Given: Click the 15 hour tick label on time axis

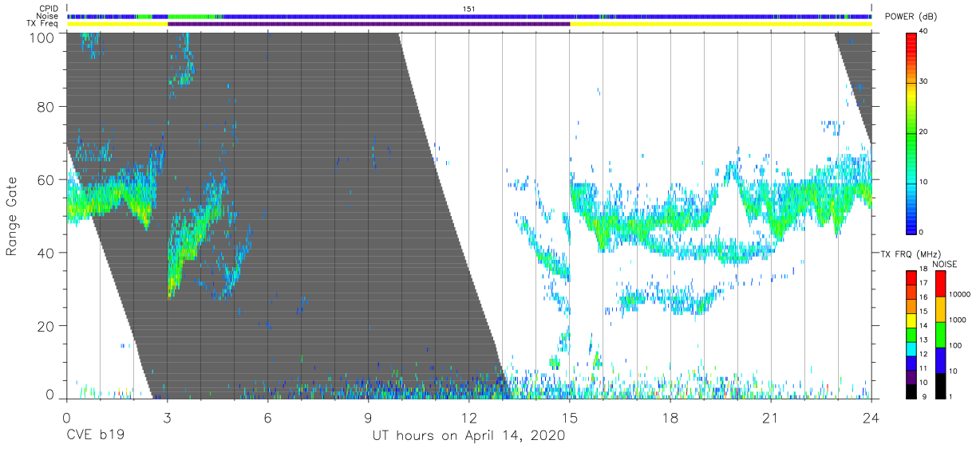Looking at the screenshot, I should click(x=570, y=418).
